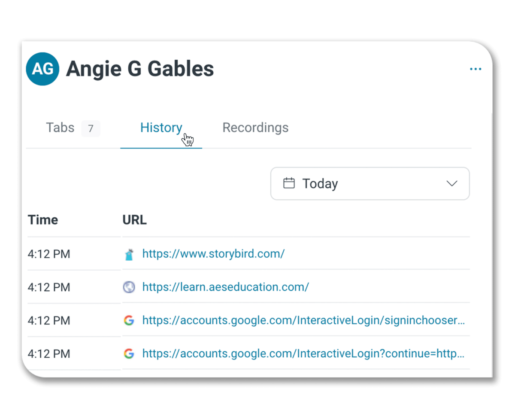Open the three-dot more options menu
Viewport: 515px width, 420px height.
pos(475,69)
